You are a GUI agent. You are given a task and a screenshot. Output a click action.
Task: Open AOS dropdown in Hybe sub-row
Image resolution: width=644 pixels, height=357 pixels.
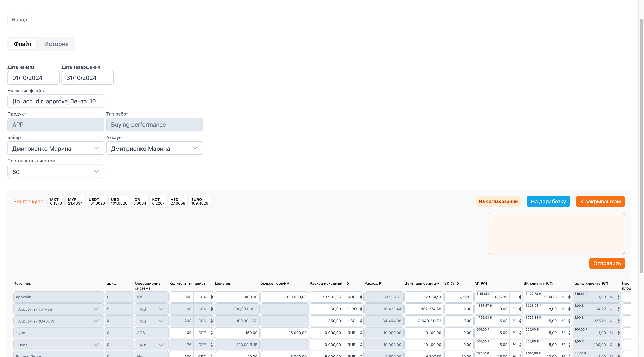pos(152,345)
